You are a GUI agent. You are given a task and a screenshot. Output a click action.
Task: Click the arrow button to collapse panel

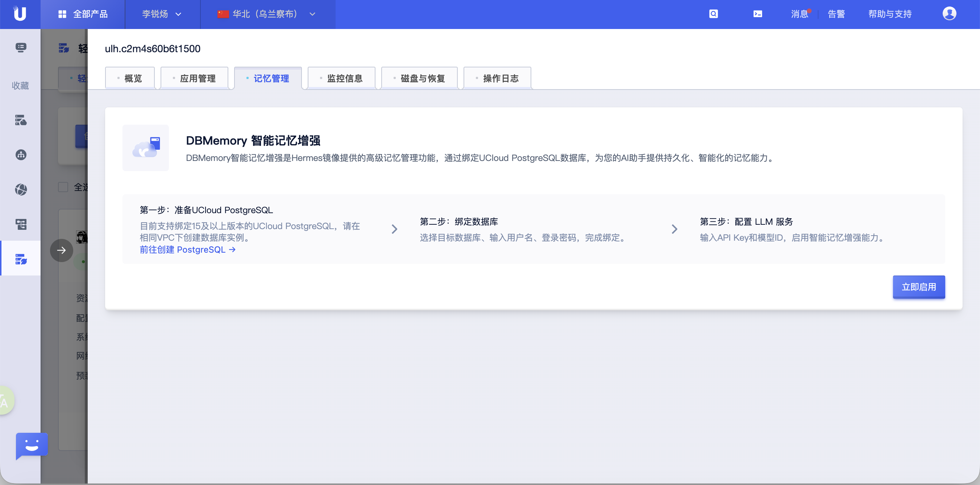(61, 250)
